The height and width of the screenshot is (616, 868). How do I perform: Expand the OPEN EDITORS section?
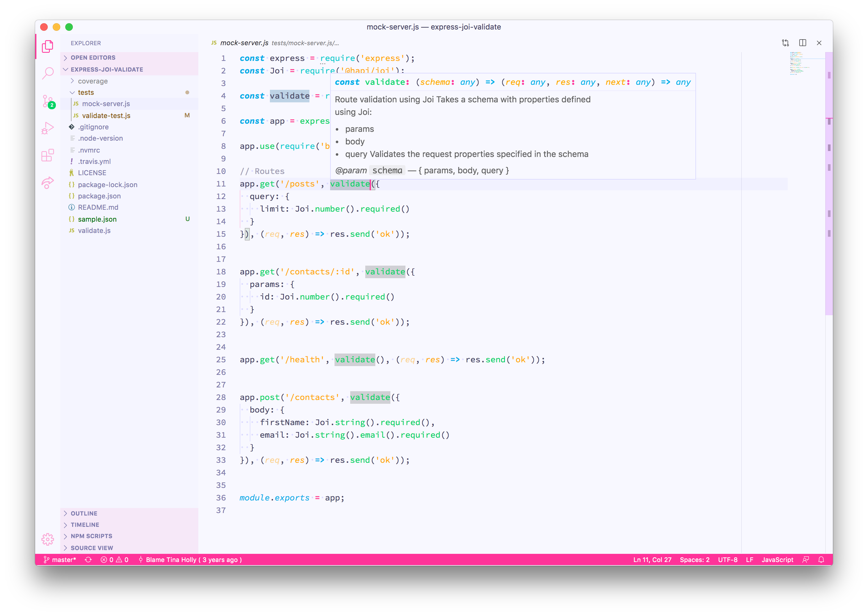coord(93,58)
